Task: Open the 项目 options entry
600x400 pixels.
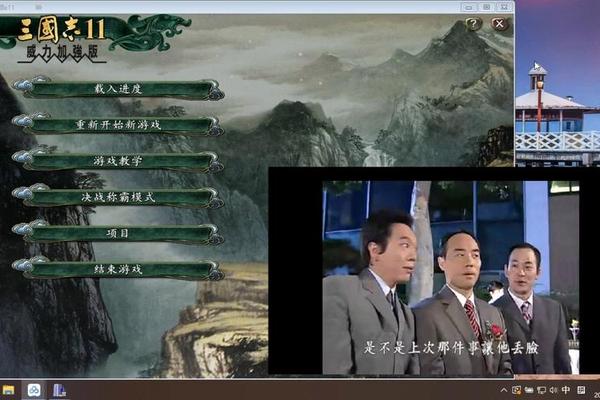Action: pos(118,233)
